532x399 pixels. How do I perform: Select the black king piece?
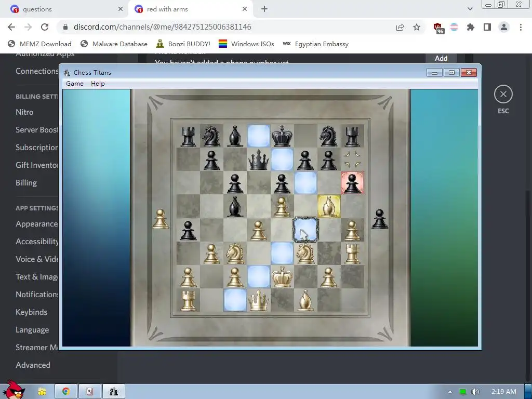(x=282, y=136)
